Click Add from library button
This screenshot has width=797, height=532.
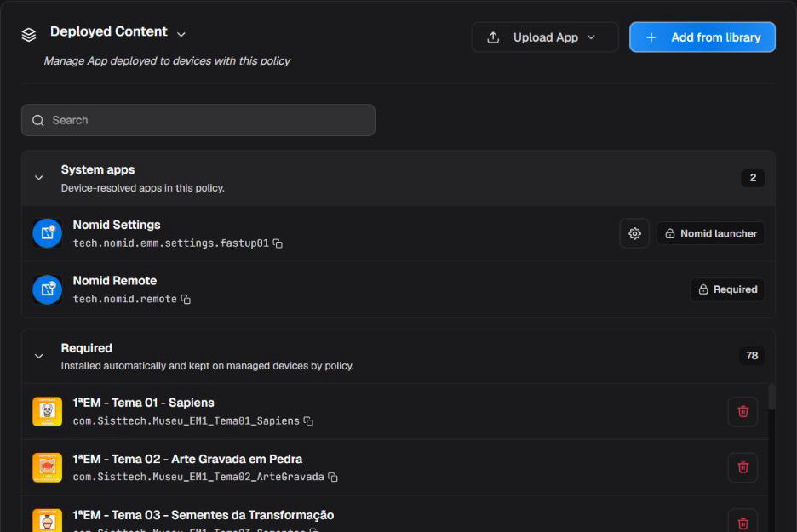click(702, 37)
